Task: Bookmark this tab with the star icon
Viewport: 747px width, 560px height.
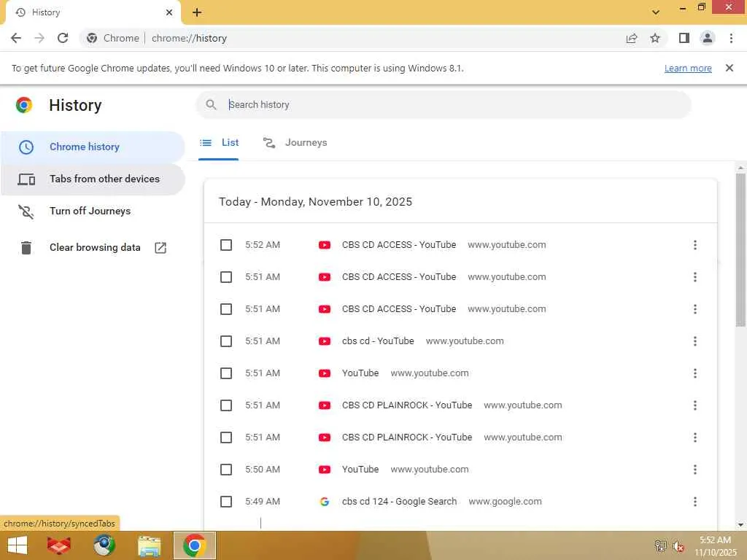Action: pyautogui.click(x=655, y=38)
